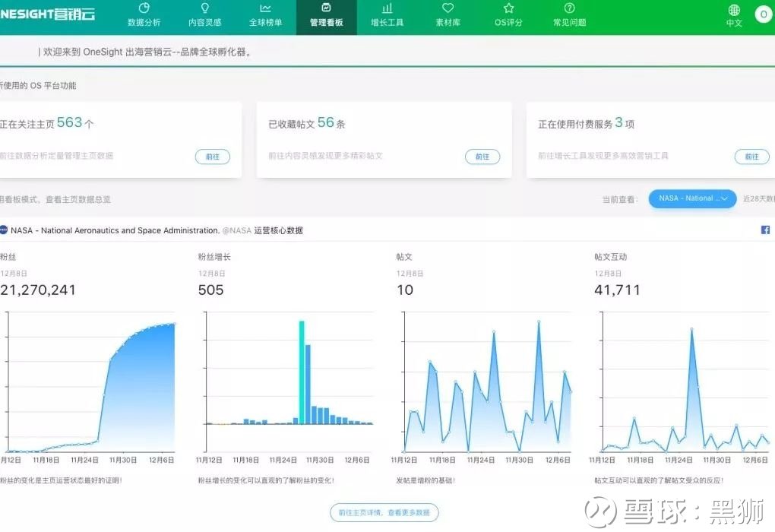Click the 21,270,241 fans value
The image size is (775, 532).
[x=38, y=290]
